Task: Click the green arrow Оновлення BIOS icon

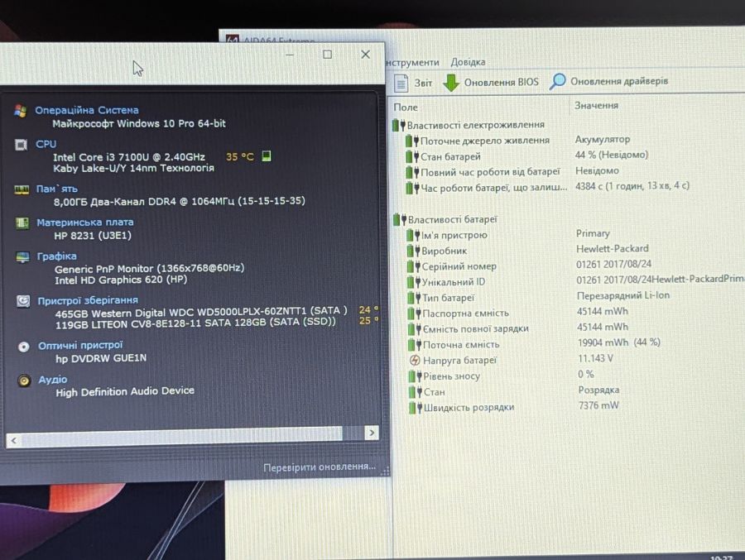Action: point(451,82)
